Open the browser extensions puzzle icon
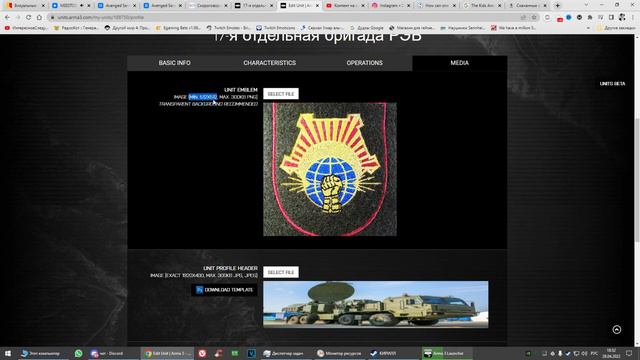This screenshot has height=360, width=640. [590, 18]
